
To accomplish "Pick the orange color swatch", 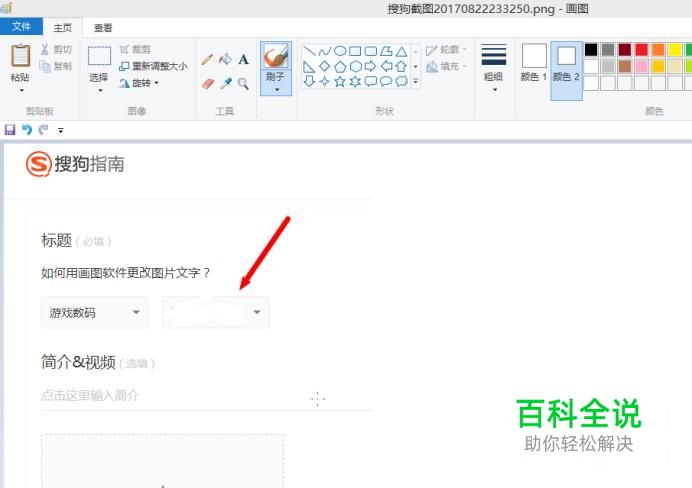I will (x=658, y=49).
